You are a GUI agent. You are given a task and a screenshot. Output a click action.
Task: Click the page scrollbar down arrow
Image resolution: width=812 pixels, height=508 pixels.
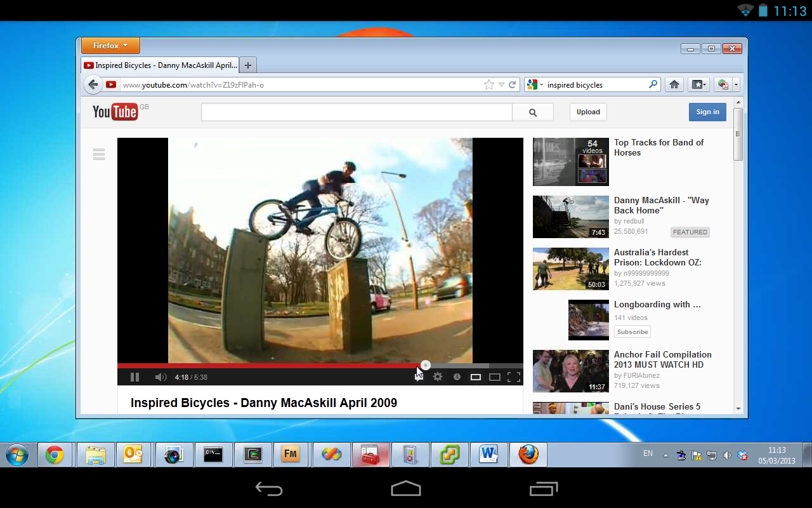[738, 408]
